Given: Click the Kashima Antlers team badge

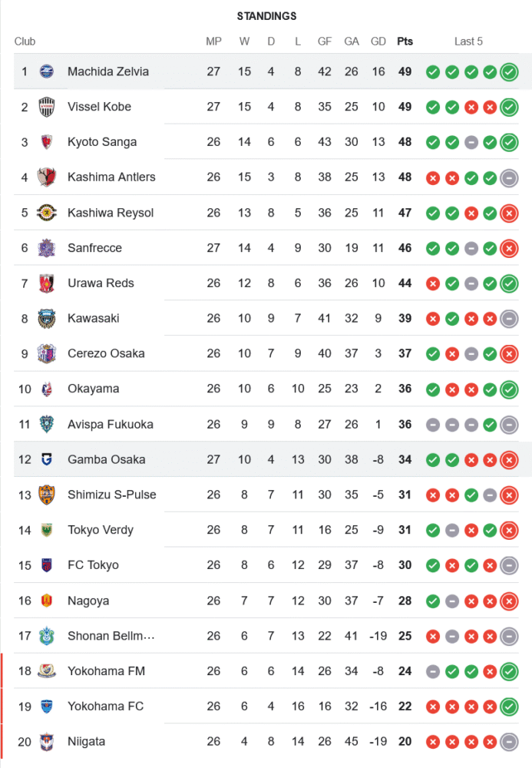Looking at the screenshot, I should (47, 177).
